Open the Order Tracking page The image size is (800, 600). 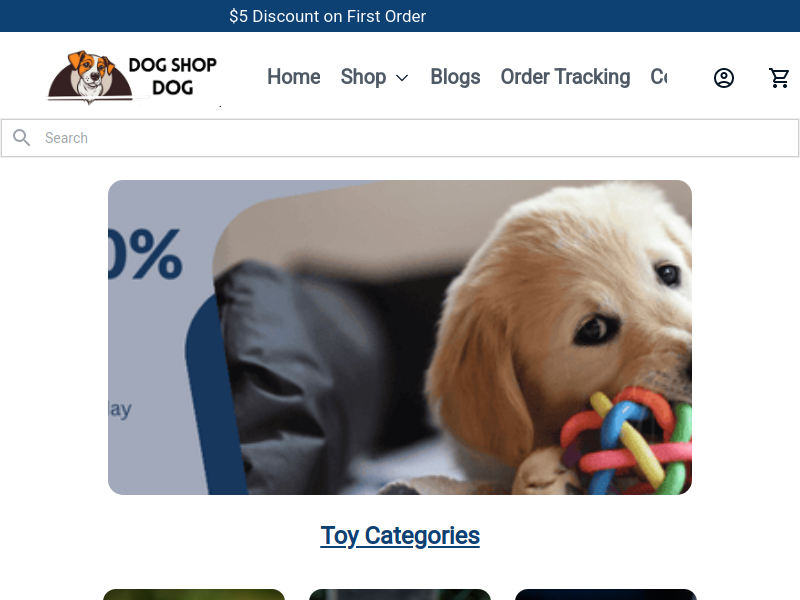(565, 77)
